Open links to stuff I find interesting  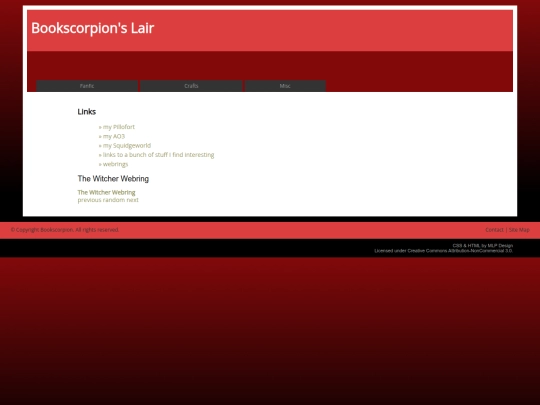[x=158, y=155]
